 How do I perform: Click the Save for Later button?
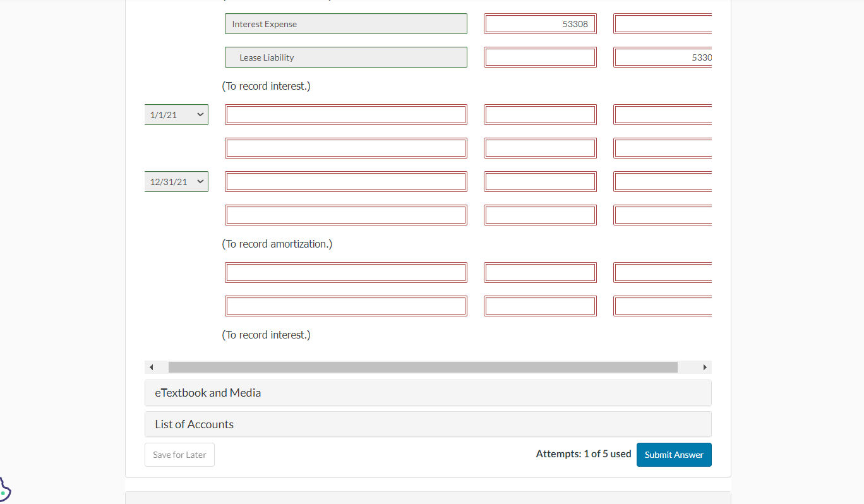click(179, 454)
